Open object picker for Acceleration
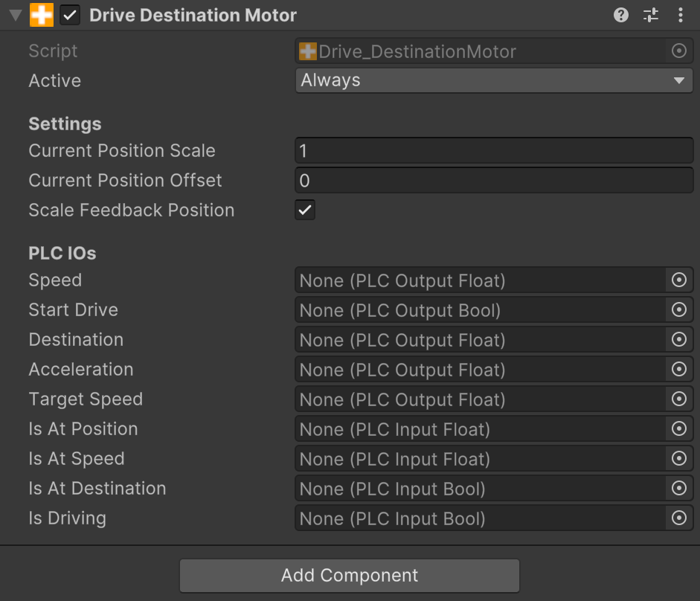Screen dimensions: 700x601 coord(678,370)
